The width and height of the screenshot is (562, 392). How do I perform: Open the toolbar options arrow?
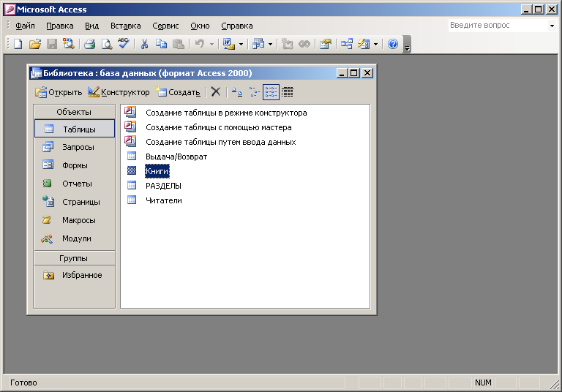pos(407,45)
